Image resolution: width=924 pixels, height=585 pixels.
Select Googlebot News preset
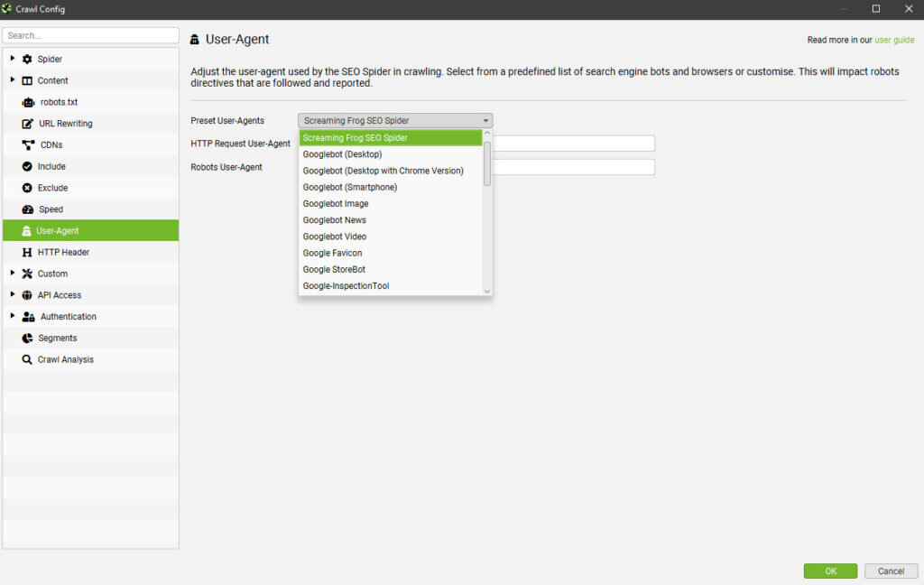[391, 220]
